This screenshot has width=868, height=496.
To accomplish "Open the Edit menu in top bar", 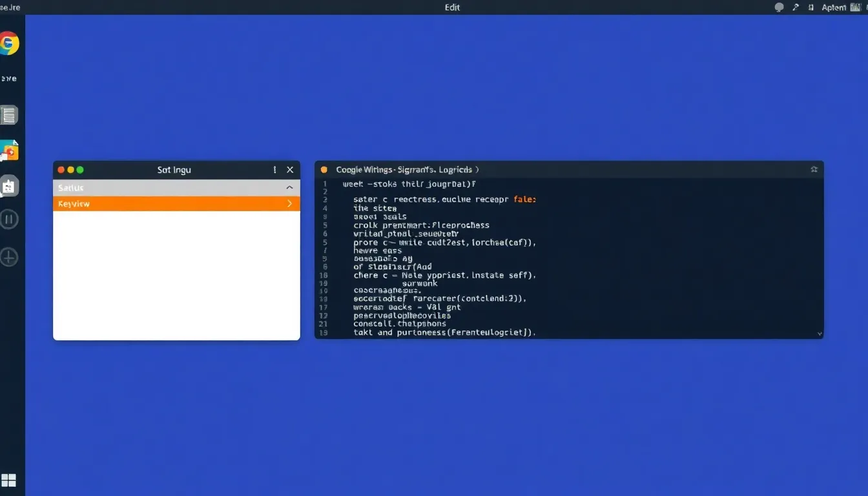I will pos(453,7).
